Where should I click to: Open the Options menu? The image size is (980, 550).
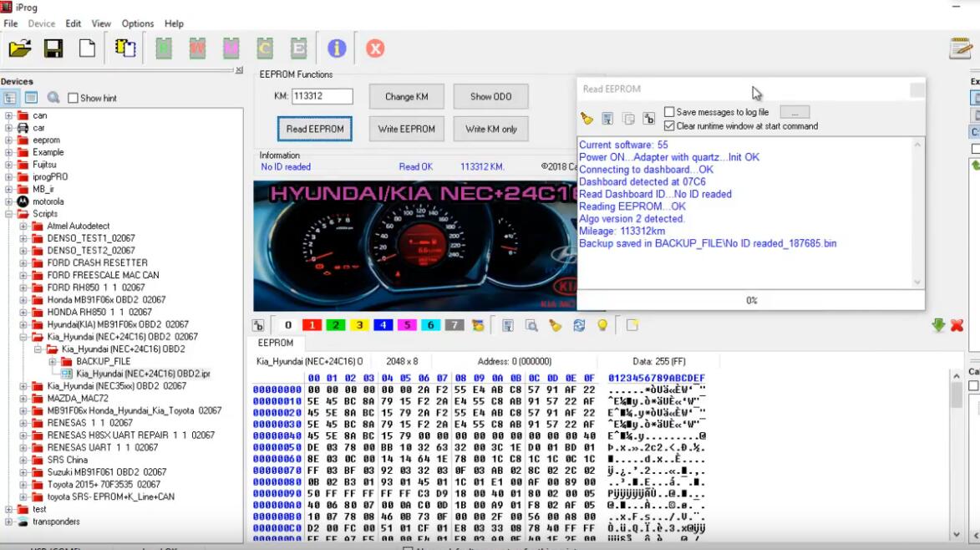pyautogui.click(x=138, y=23)
